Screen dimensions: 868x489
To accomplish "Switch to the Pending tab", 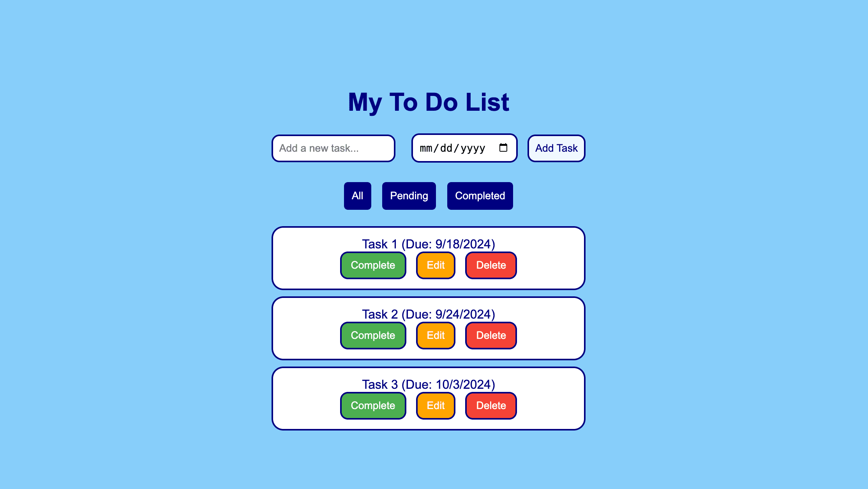I will pos(408,195).
